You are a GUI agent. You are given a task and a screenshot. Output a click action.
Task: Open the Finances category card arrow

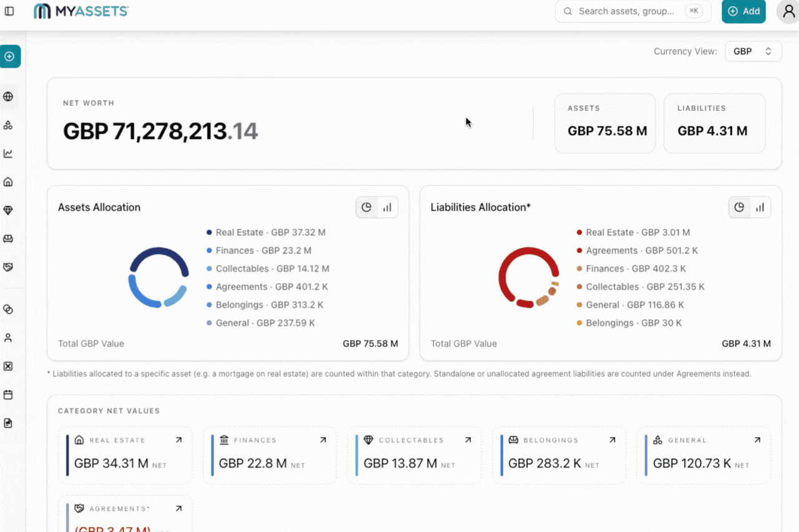point(323,440)
